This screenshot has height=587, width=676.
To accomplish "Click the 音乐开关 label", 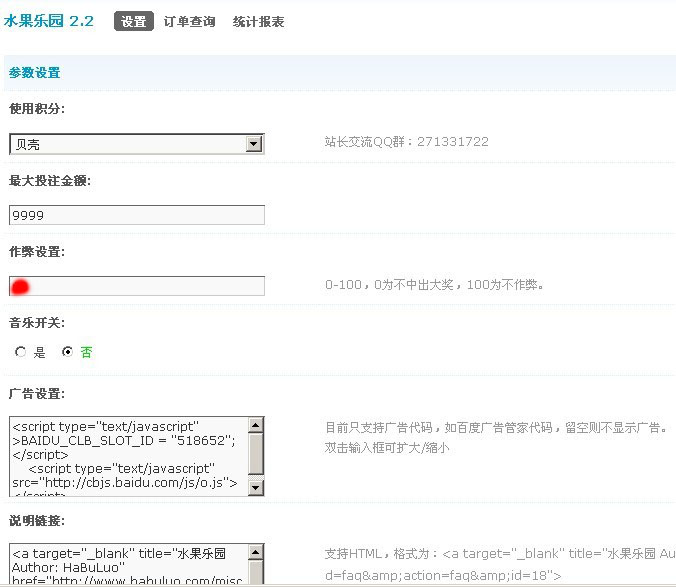I will [x=37, y=323].
